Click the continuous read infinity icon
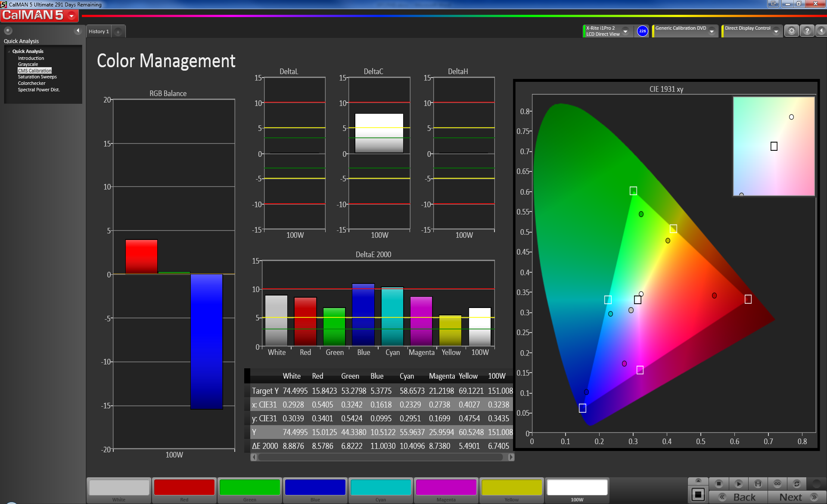Viewport: 827px width, 504px height. point(777,484)
